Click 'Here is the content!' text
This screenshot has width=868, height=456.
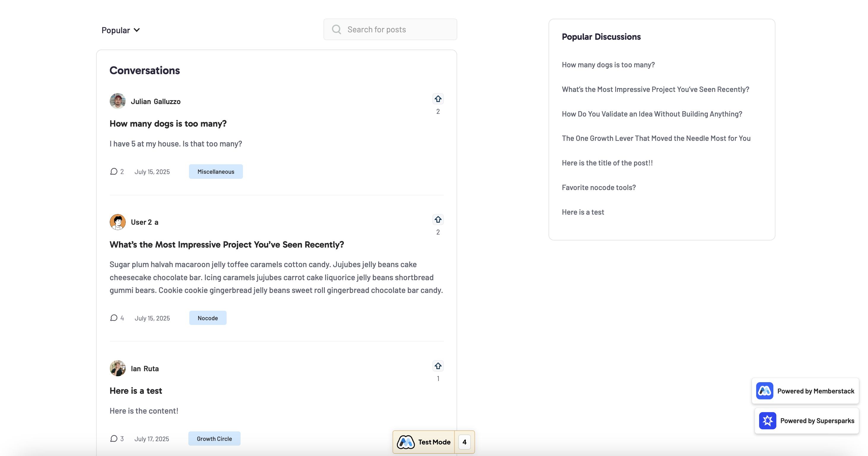[x=144, y=411]
